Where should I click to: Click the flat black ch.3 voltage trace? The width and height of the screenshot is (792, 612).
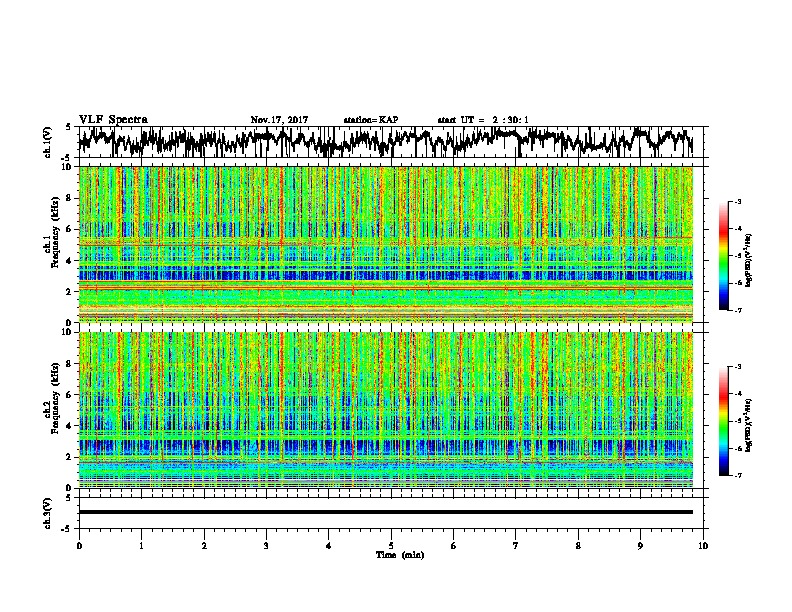coord(386,512)
